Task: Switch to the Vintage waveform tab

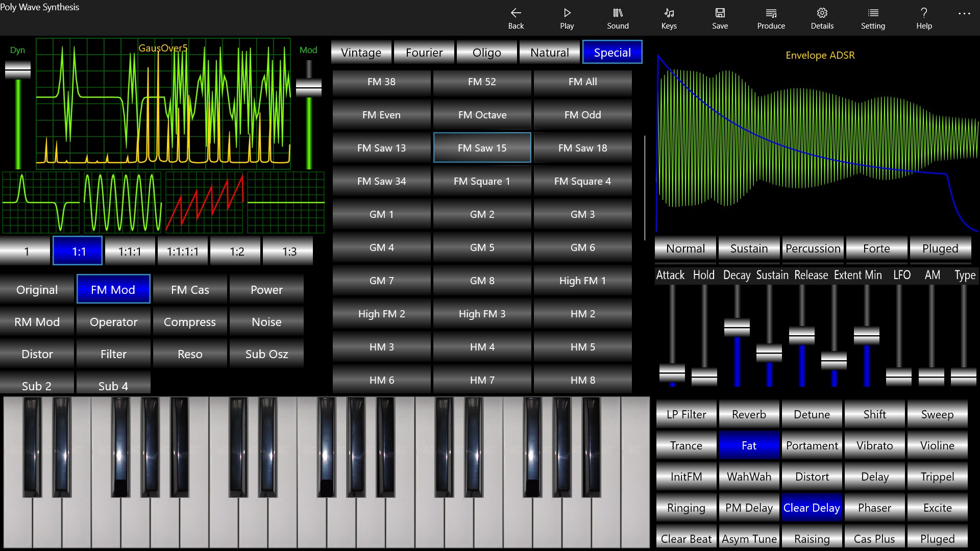Action: click(x=361, y=52)
